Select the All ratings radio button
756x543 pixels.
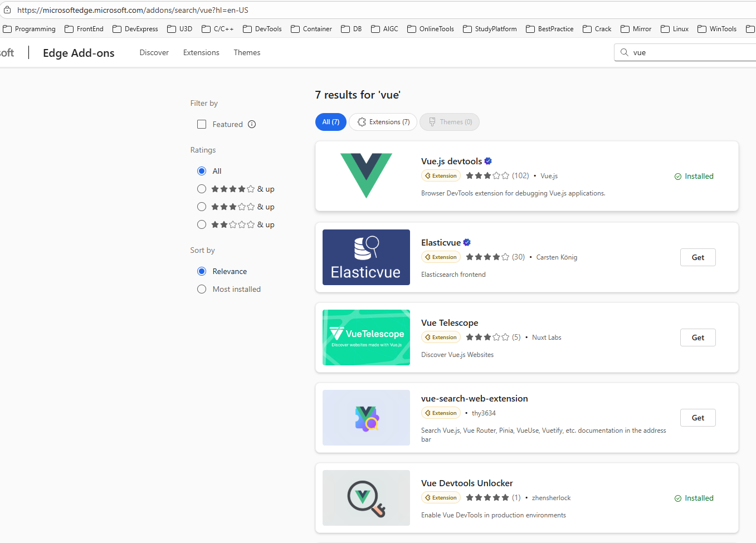202,171
